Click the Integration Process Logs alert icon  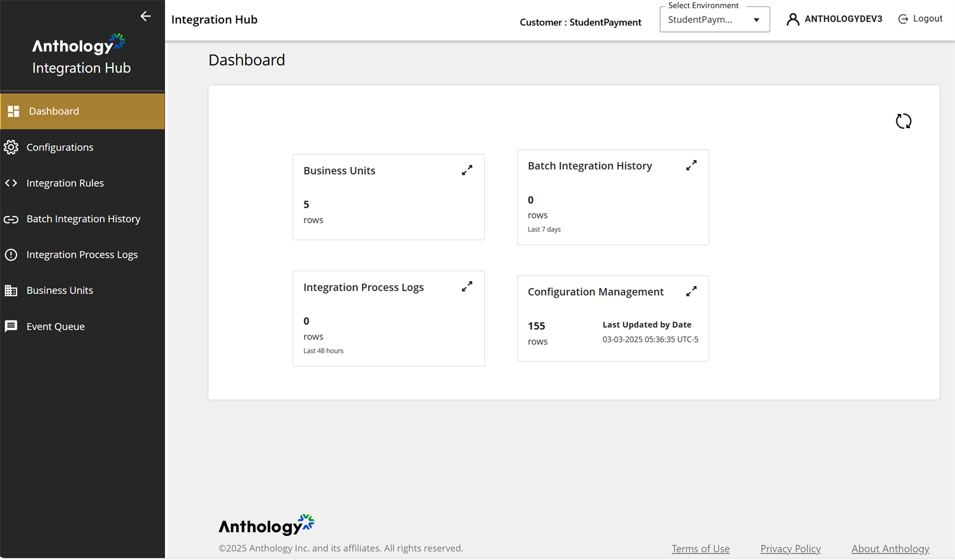[x=11, y=255]
